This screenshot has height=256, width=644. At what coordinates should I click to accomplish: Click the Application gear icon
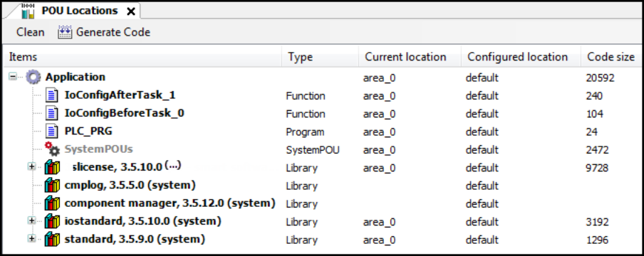point(33,77)
